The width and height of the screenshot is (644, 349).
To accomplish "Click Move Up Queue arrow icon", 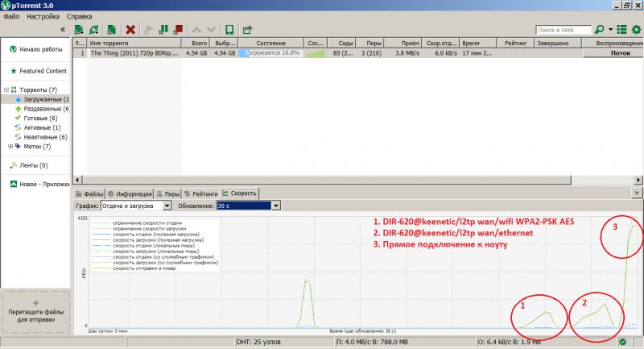I will tap(196, 30).
